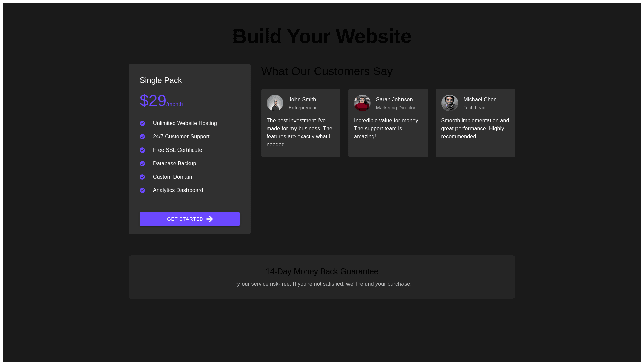Click the arrow icon in Get Started button
The image size is (644, 362).
point(210,219)
